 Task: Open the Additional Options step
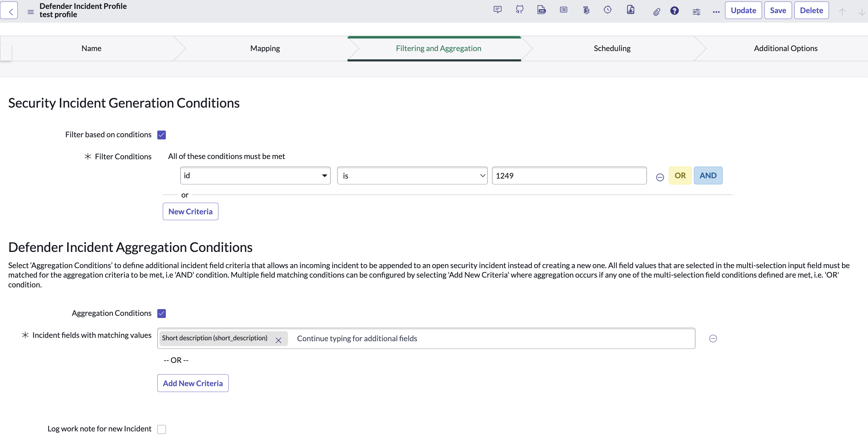pyautogui.click(x=786, y=48)
